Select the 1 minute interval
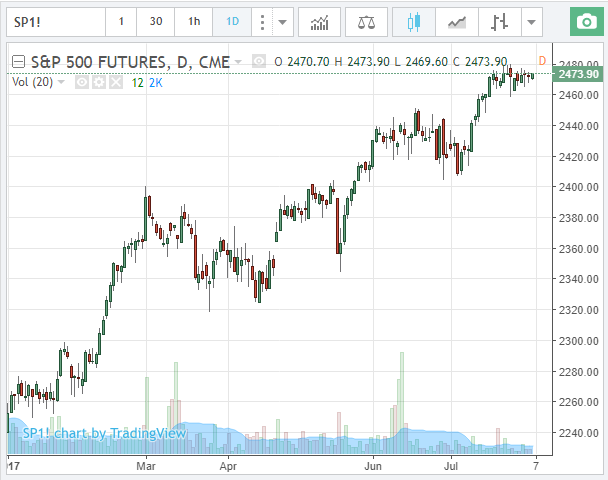608x480 pixels. (121, 22)
